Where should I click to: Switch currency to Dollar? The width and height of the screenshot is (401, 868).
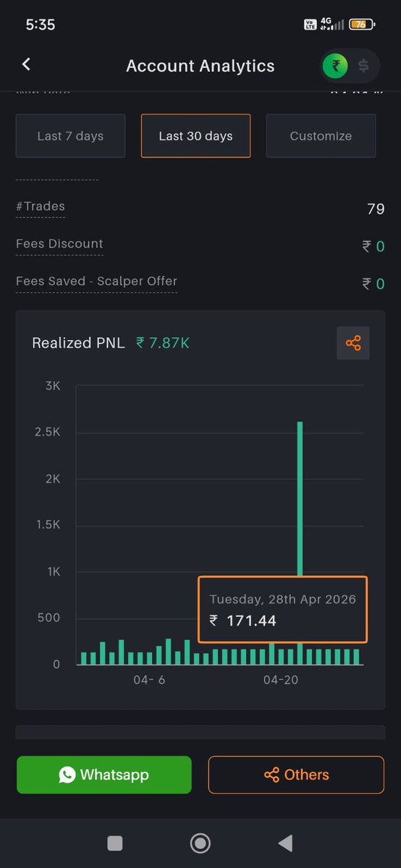(x=363, y=67)
